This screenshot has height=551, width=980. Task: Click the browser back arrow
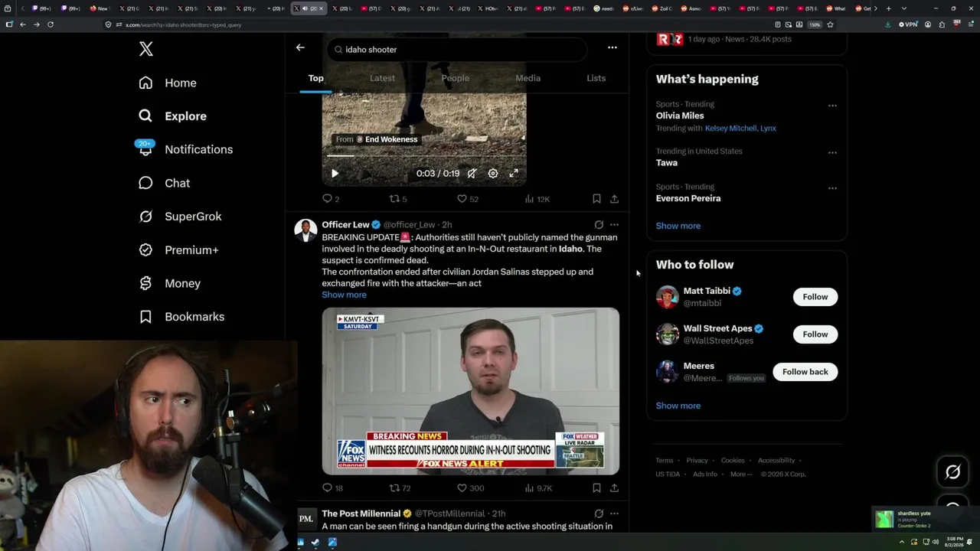point(23,24)
